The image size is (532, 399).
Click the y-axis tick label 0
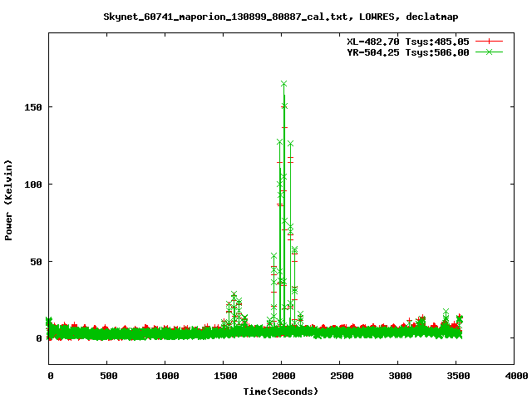point(39,338)
